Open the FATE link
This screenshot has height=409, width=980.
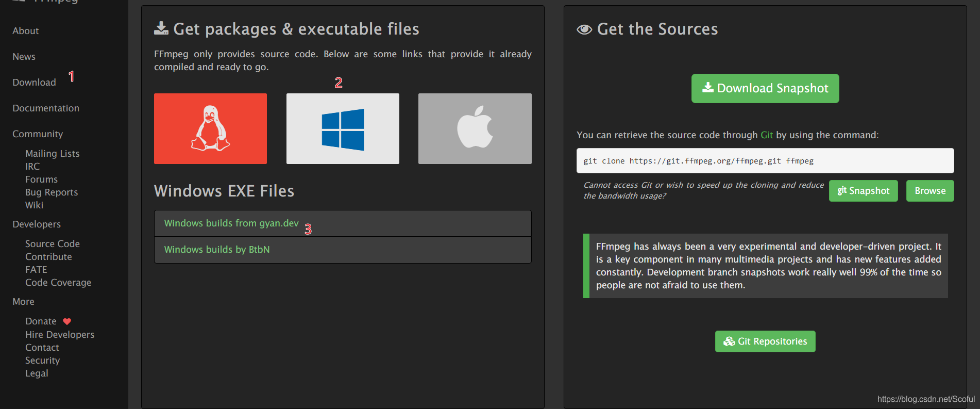(36, 270)
